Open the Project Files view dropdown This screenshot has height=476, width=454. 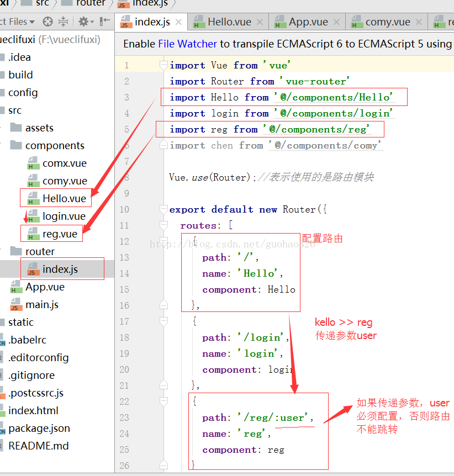(x=17, y=22)
